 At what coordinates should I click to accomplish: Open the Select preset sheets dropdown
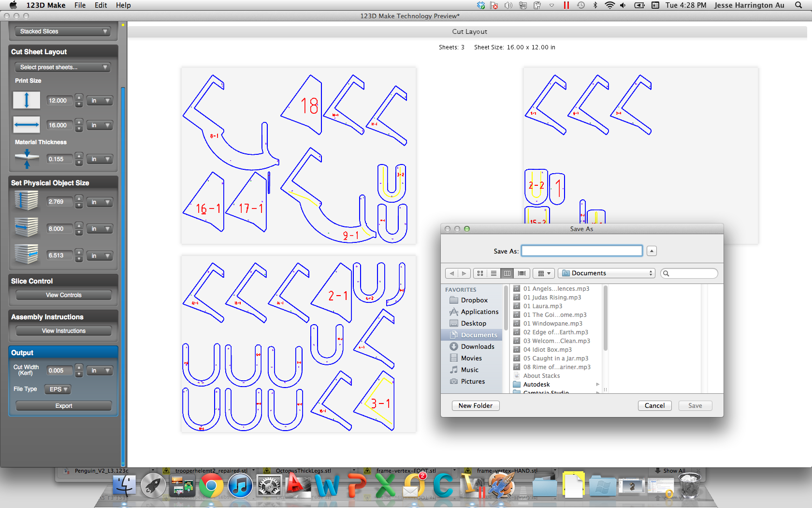tap(64, 67)
